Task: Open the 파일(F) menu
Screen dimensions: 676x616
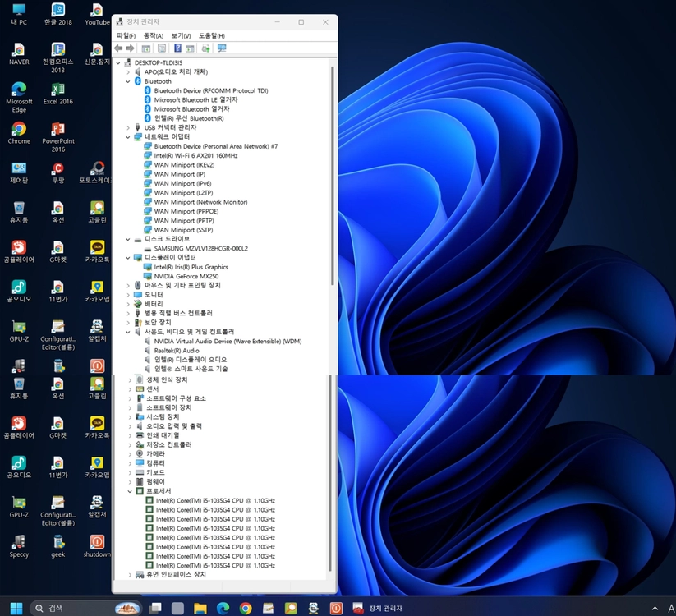Action: [x=126, y=36]
